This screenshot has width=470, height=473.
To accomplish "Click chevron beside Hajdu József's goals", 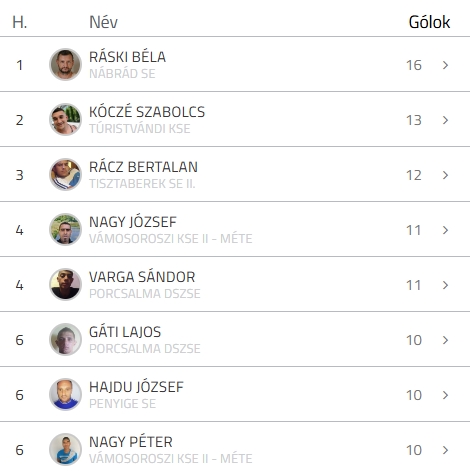I will point(445,395).
